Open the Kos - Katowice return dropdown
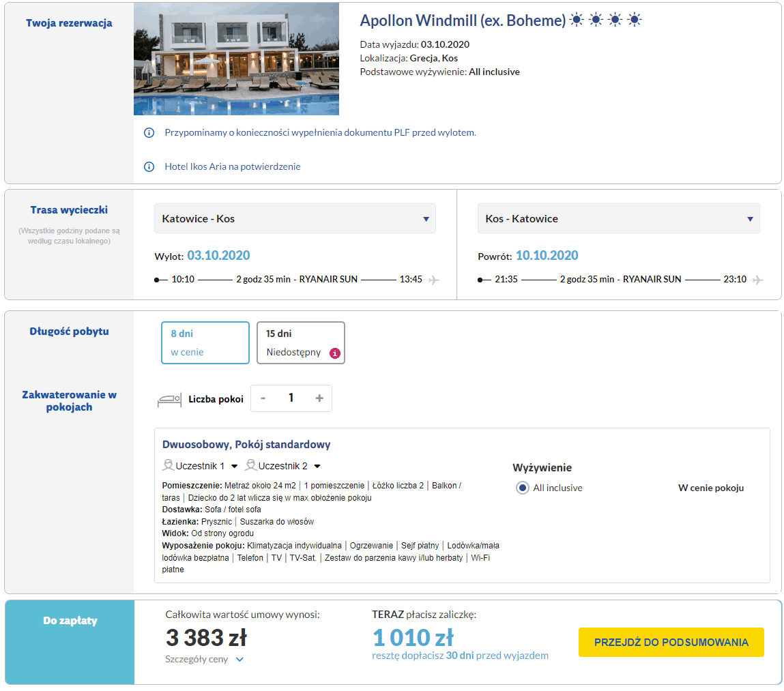The width and height of the screenshot is (784, 691). [x=618, y=219]
